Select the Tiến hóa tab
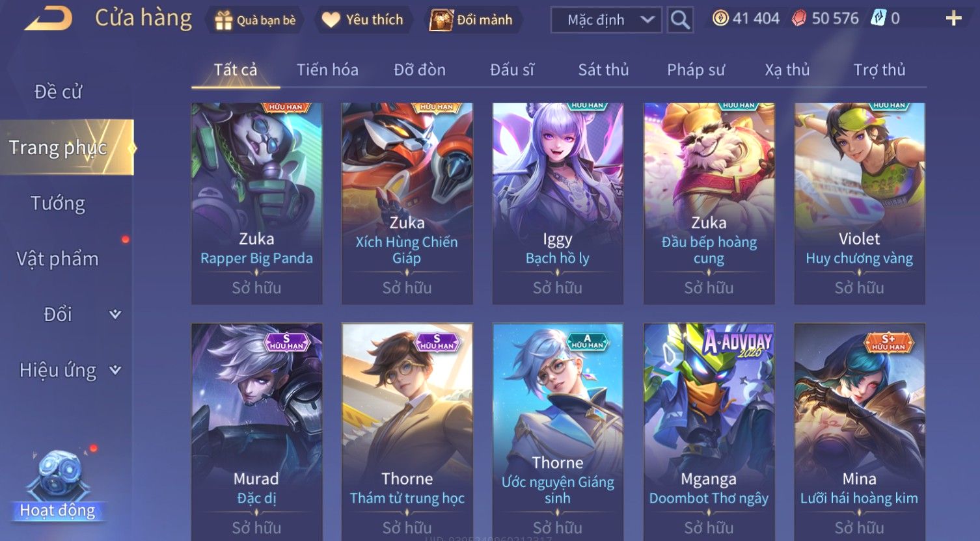 click(327, 70)
